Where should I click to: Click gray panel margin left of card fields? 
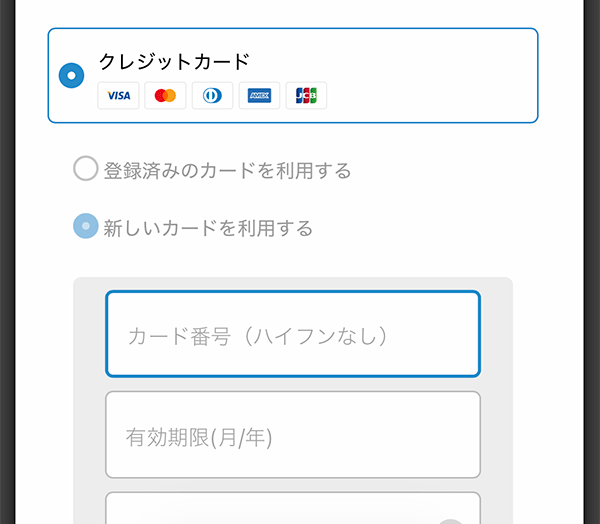pyautogui.click(x=89, y=400)
